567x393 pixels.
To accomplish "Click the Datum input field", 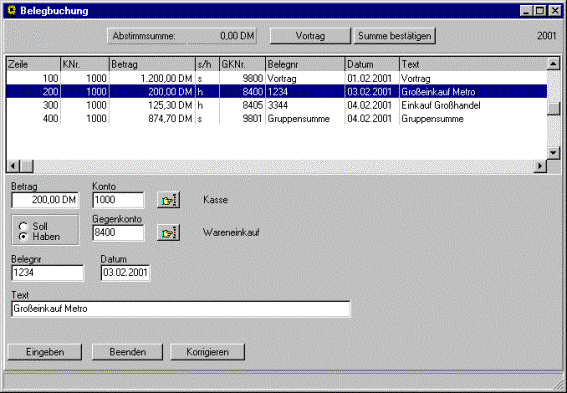I will [125, 273].
